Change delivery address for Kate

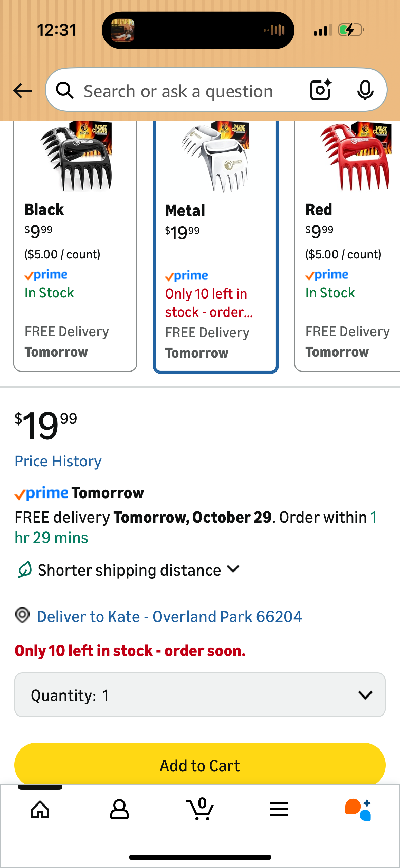point(169,616)
